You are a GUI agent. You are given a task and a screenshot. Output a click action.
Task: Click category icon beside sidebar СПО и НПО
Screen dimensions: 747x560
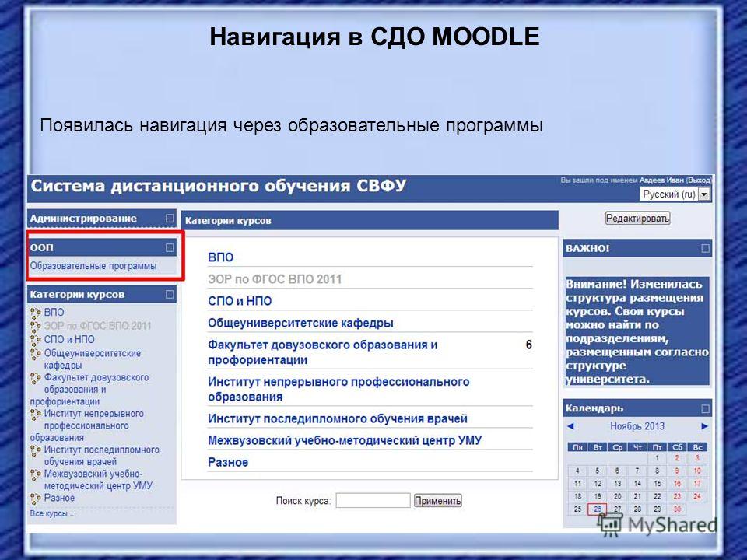[35, 340]
